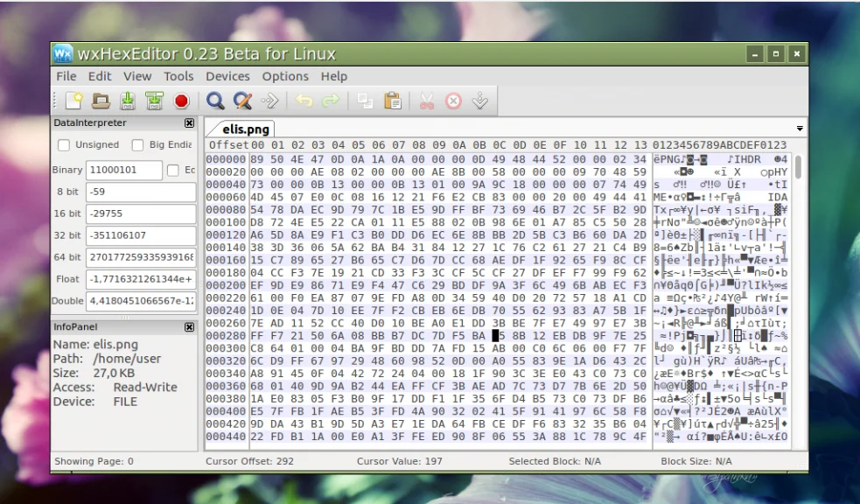
Task: Check the Edit box beside Binary
Action: [172, 170]
